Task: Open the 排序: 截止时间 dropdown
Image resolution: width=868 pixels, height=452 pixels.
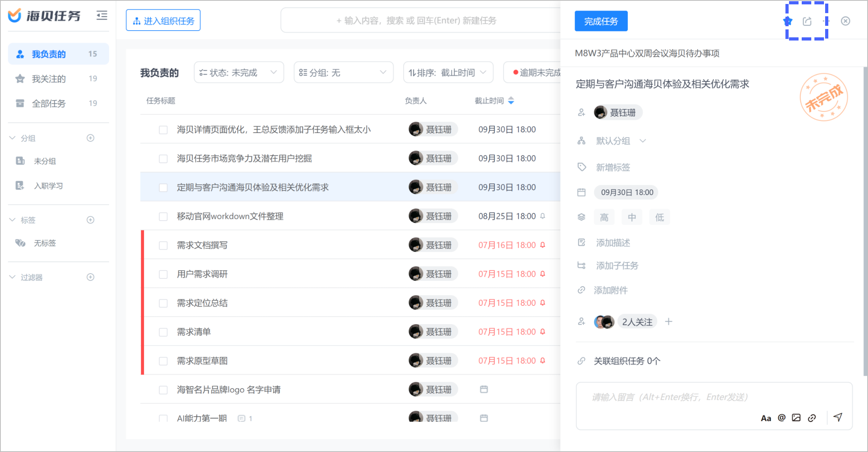Action: (x=448, y=73)
